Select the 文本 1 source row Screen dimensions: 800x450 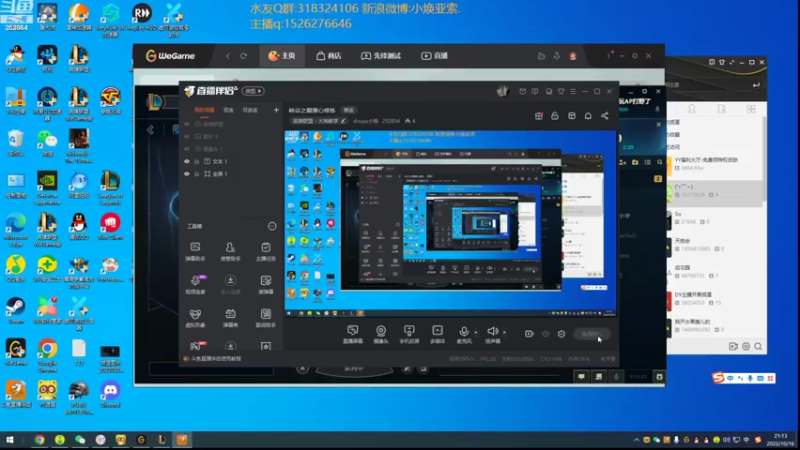pyautogui.click(x=231, y=161)
